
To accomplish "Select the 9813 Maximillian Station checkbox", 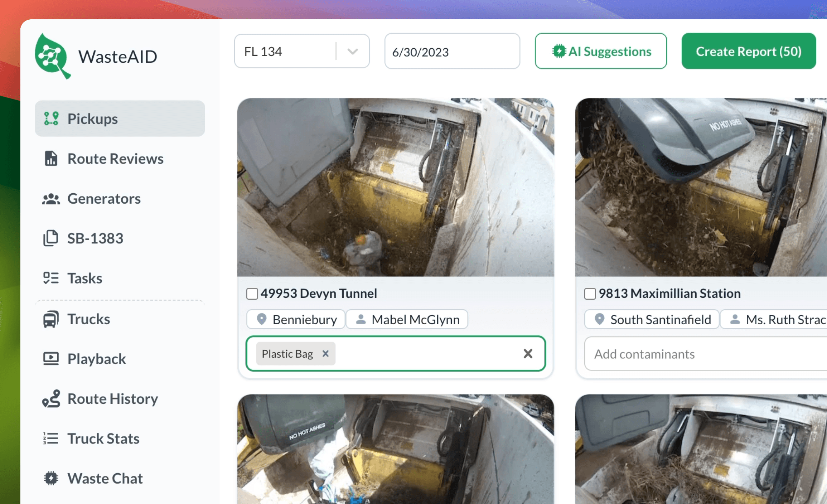I will pyautogui.click(x=590, y=294).
